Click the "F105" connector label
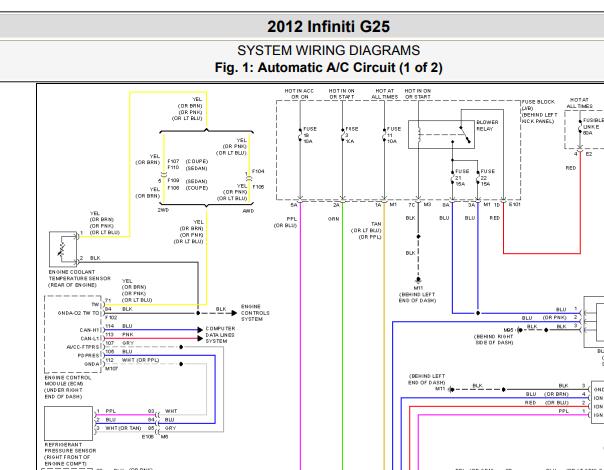The image size is (604, 470). tap(258, 187)
